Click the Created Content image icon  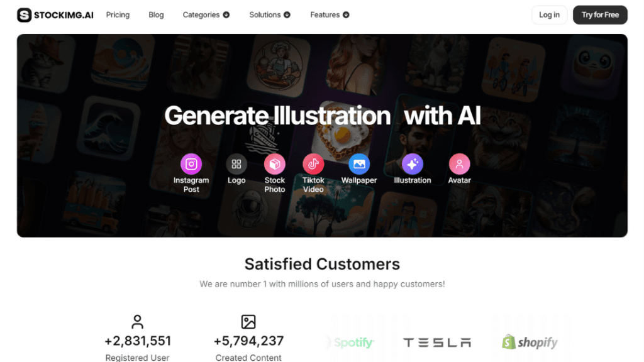248,322
